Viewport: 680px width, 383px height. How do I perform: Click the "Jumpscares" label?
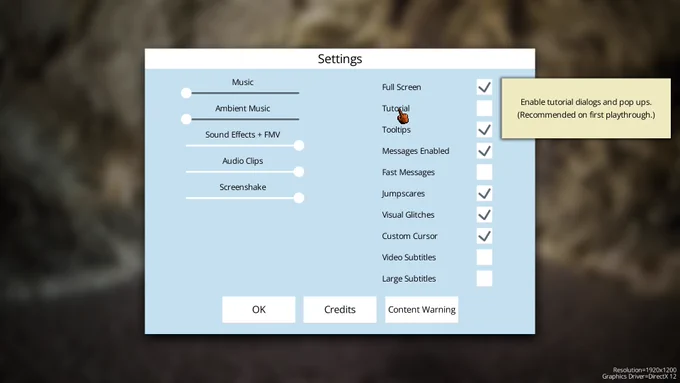403,194
